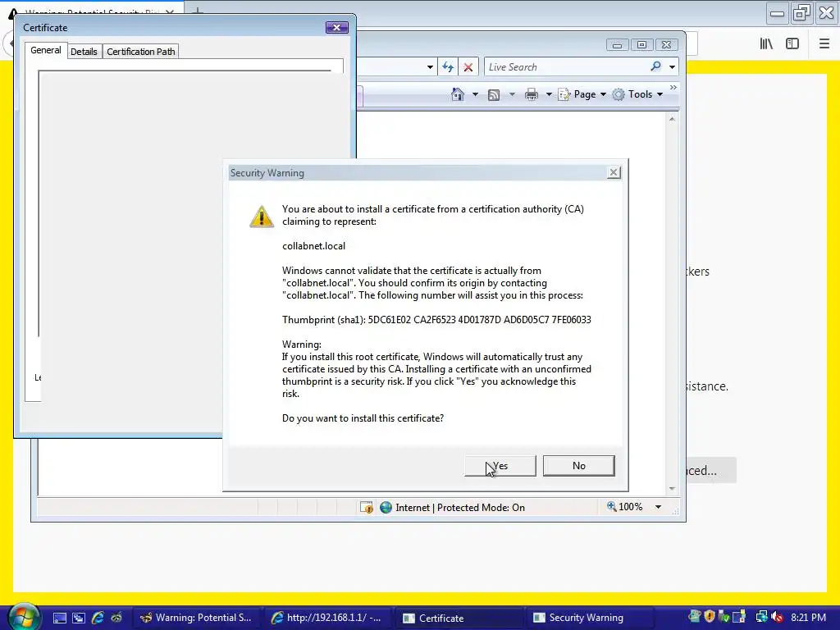Toggle the Firefox sidebar icon
The width and height of the screenshot is (840, 630).
792,44
